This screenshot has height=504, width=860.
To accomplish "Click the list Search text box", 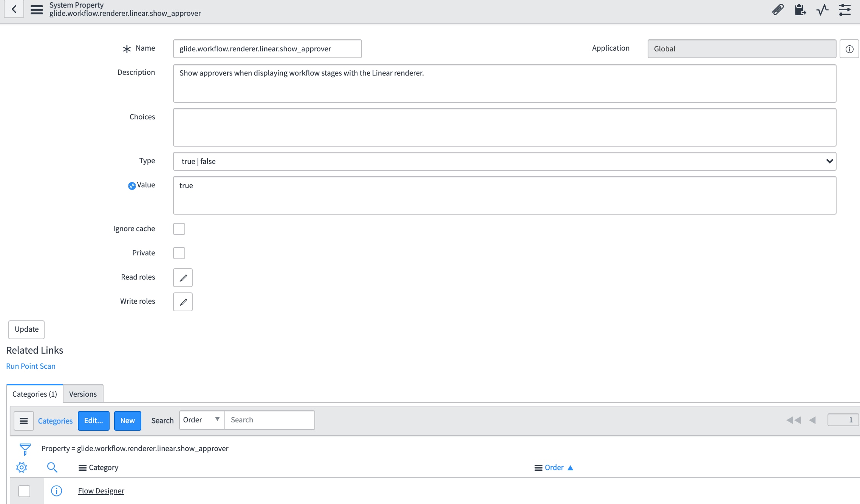I will (x=270, y=420).
